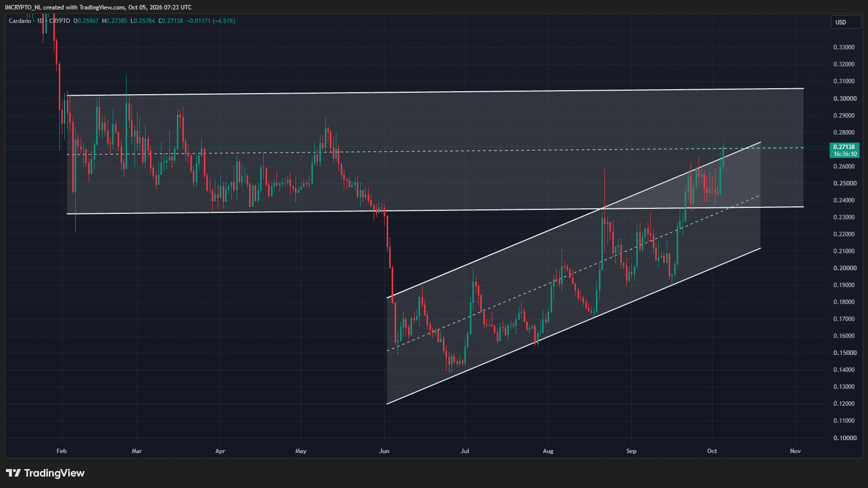
Task: Click the opening value O0.25967
Action: click(86, 21)
